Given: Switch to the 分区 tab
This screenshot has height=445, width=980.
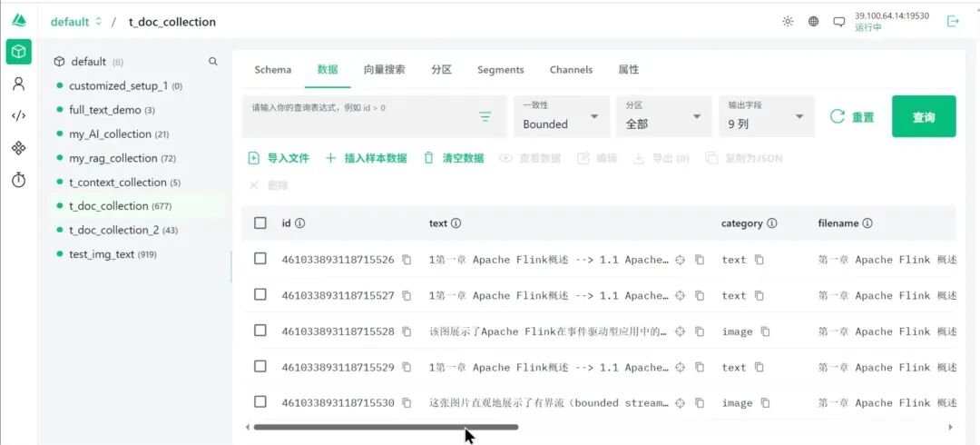Looking at the screenshot, I should [441, 69].
